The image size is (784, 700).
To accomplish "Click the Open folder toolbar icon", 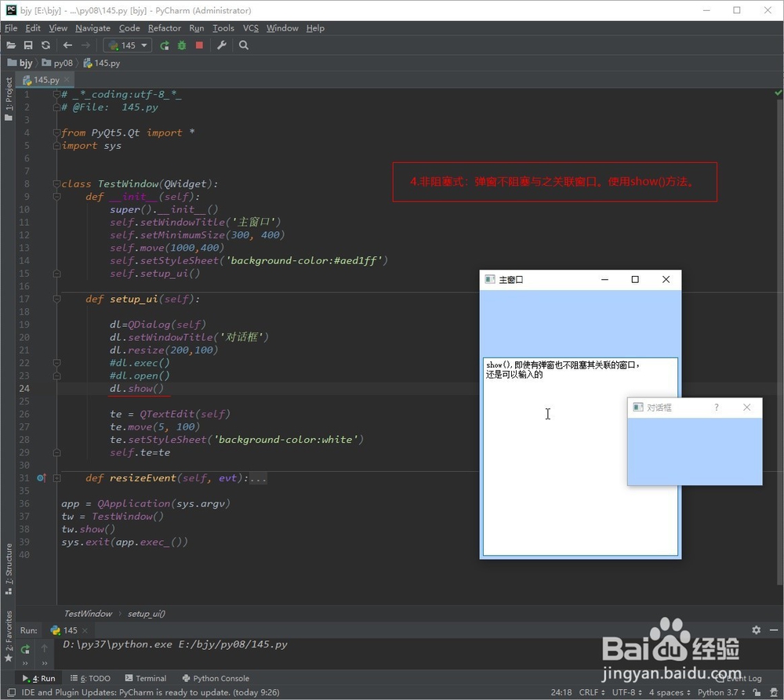I will (11, 45).
